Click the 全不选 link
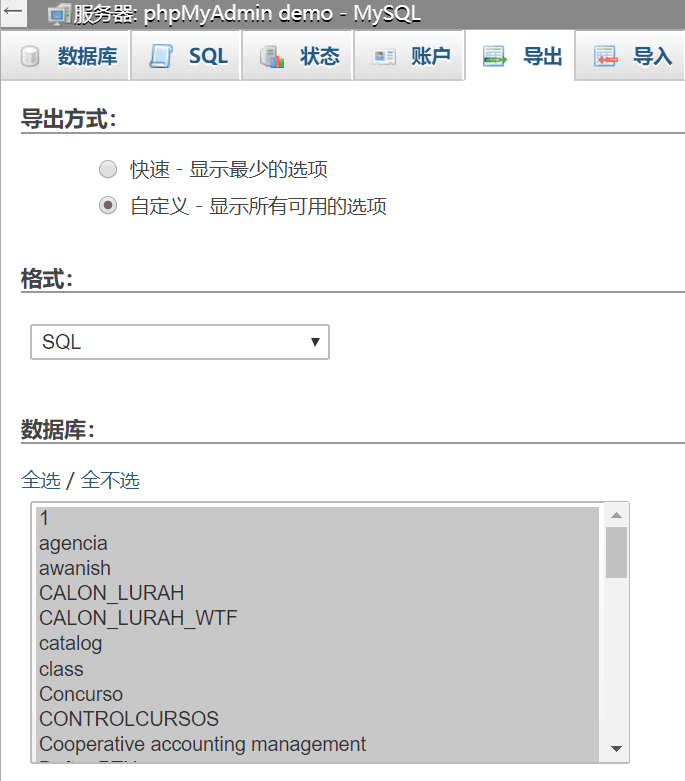Viewport: 685px width, 781px height. pyautogui.click(x=110, y=480)
